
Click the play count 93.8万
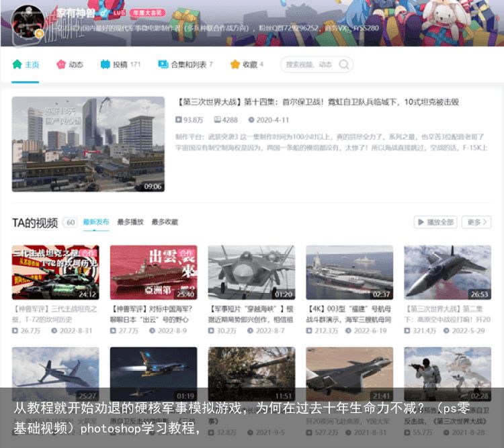point(190,120)
